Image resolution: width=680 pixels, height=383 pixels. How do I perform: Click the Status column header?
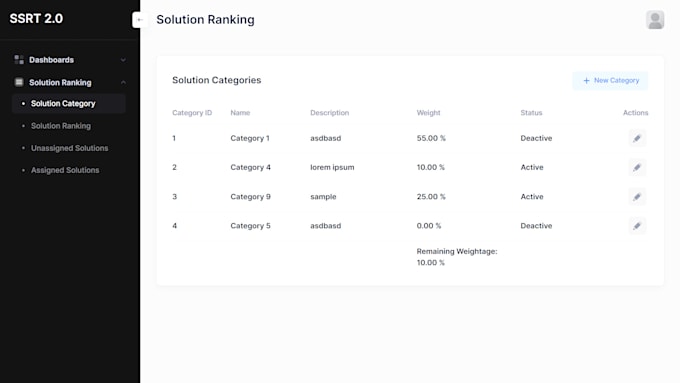click(x=531, y=113)
